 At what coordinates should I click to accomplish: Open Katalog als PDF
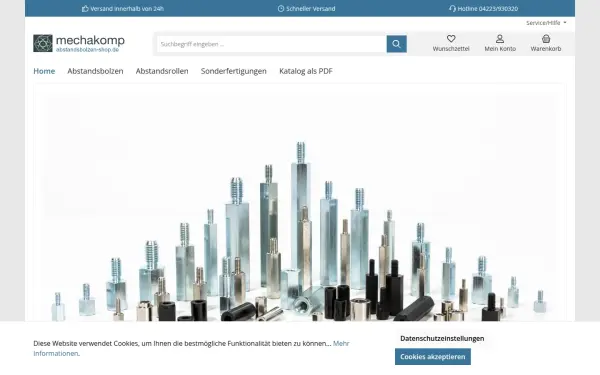click(306, 71)
